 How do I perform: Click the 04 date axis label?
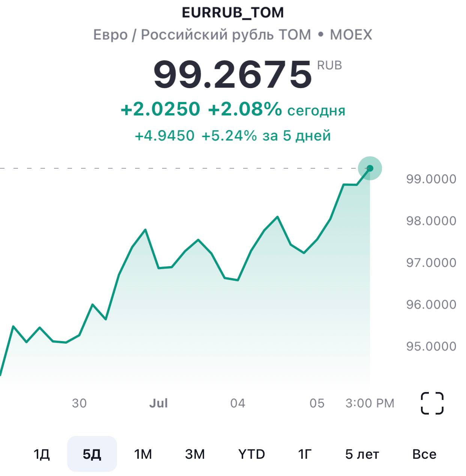238,403
